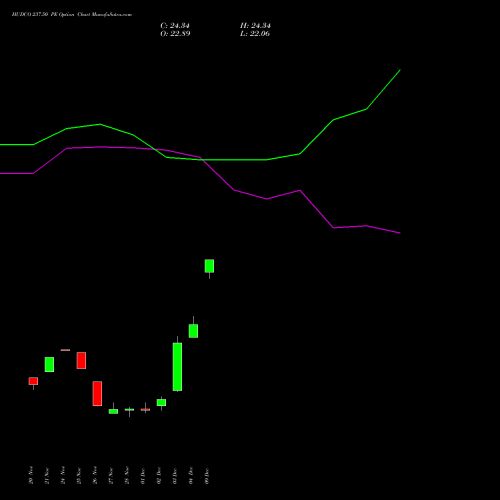Image resolution: width=500 pixels, height=500 pixels.
Task: Select the 01 Dec date label
Action: 143,475
